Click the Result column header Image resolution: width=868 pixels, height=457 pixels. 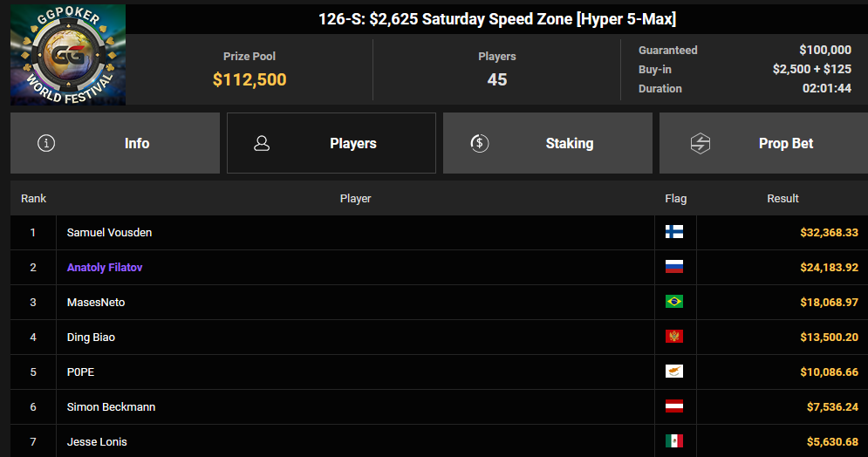pyautogui.click(x=783, y=198)
